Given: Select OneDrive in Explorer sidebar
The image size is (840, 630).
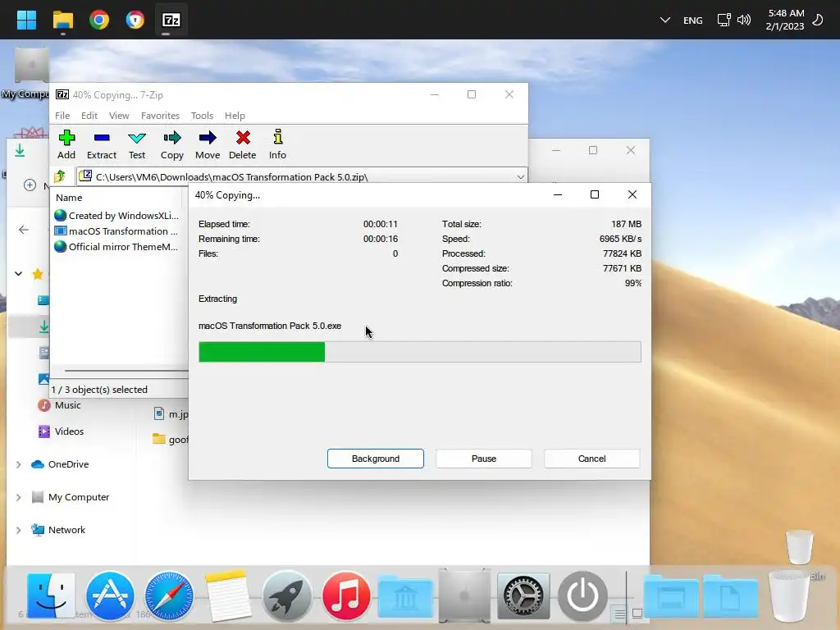Looking at the screenshot, I should [60, 464].
